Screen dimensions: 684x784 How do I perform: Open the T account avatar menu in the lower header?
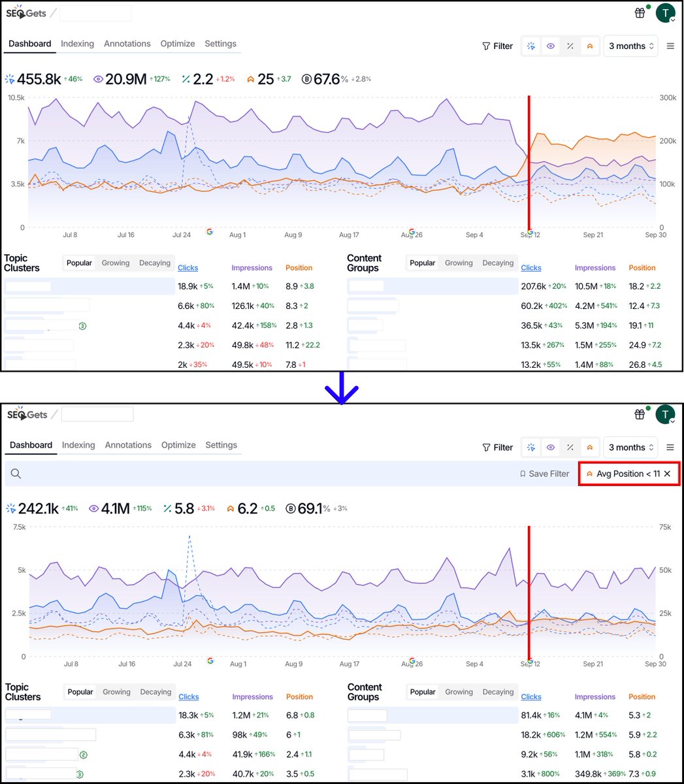point(665,414)
